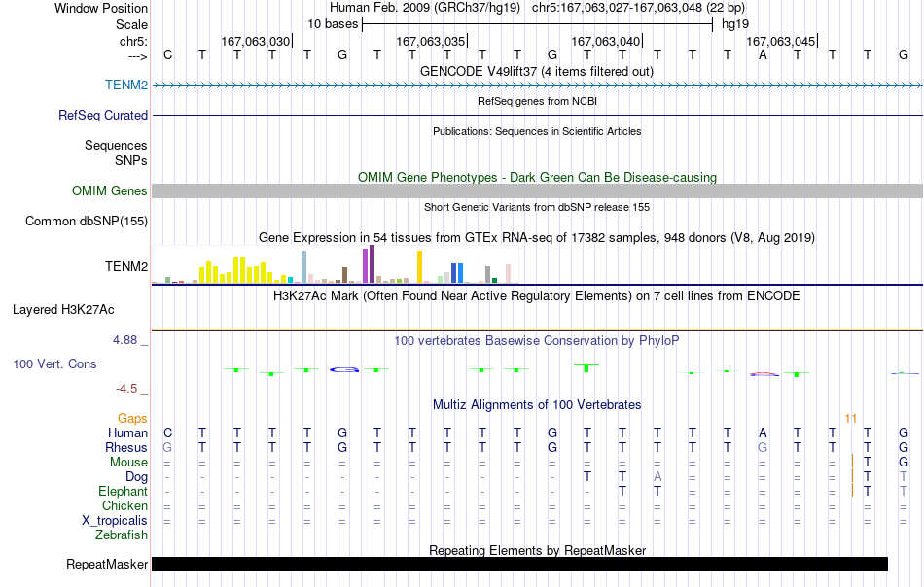Select the black RepeatMasker element bar
Screen dimensions: 924x587
(x=519, y=564)
